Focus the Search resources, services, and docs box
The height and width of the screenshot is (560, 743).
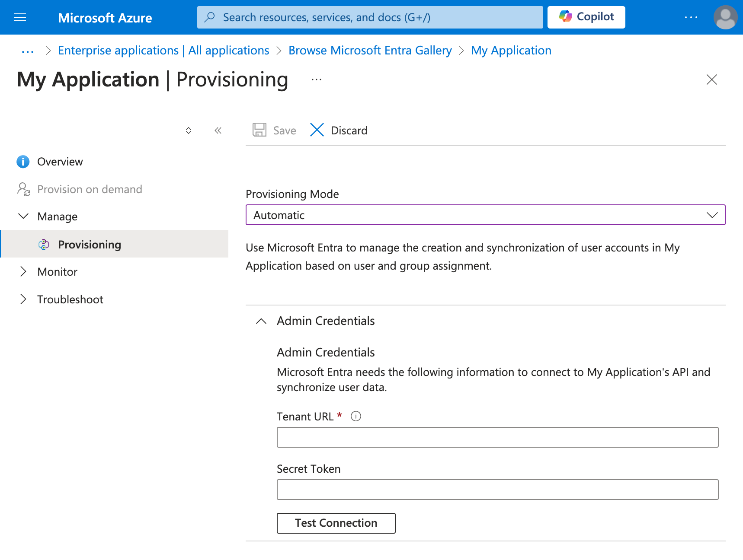click(x=370, y=17)
